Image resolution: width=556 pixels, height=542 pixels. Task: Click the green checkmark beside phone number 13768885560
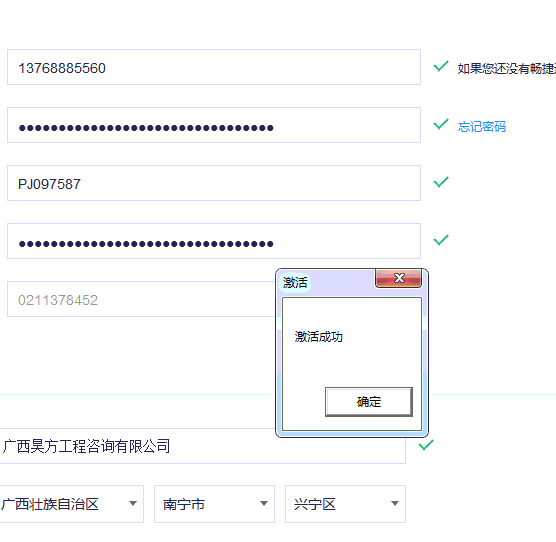441,66
